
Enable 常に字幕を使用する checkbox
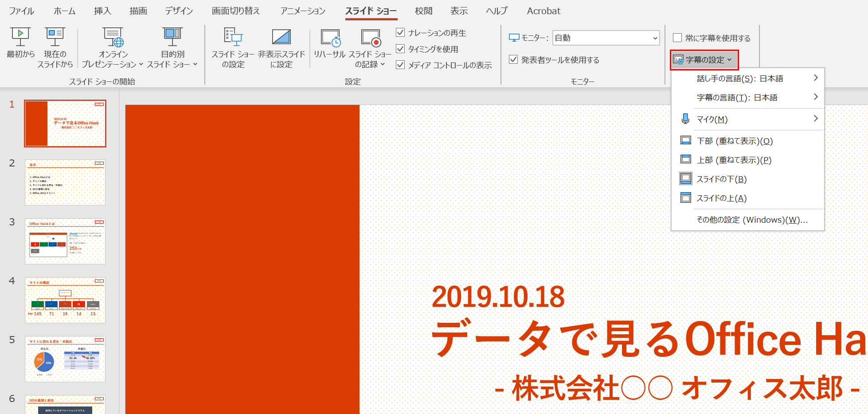click(x=677, y=38)
